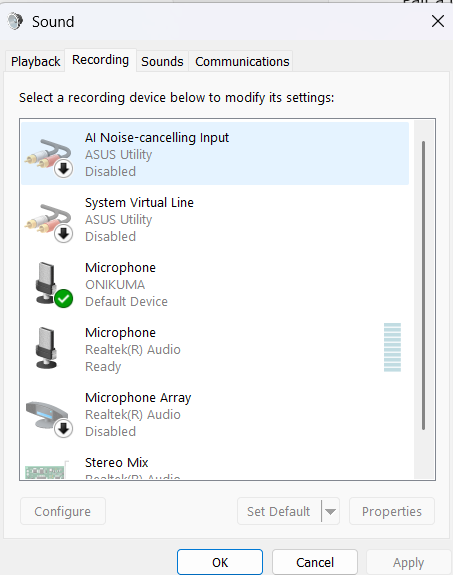Switch to the Playback tab
453x575 pixels.
(x=36, y=61)
